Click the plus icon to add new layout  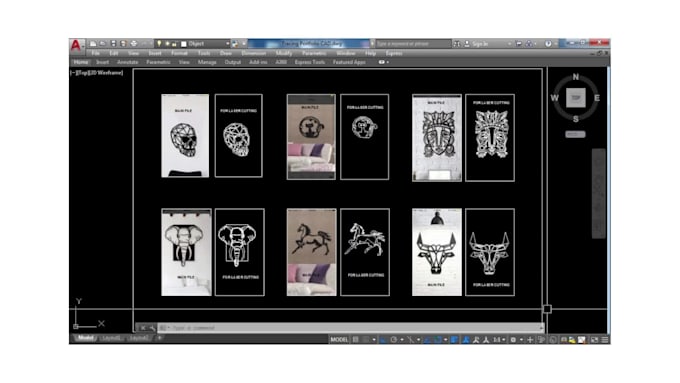pyautogui.click(x=160, y=338)
